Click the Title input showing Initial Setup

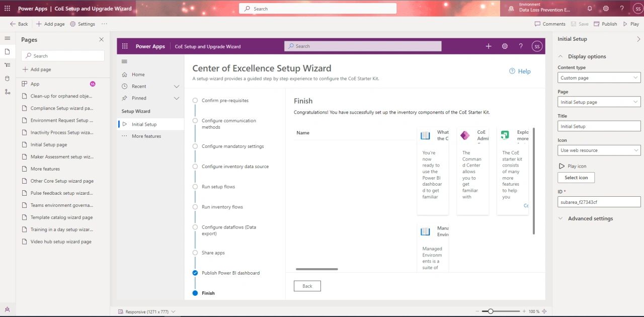click(x=599, y=126)
